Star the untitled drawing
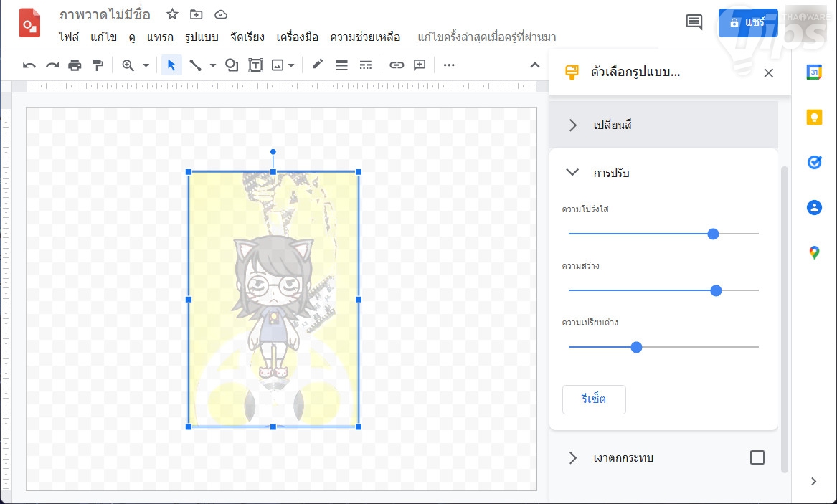Viewport: 837px width, 504px height. [x=172, y=14]
